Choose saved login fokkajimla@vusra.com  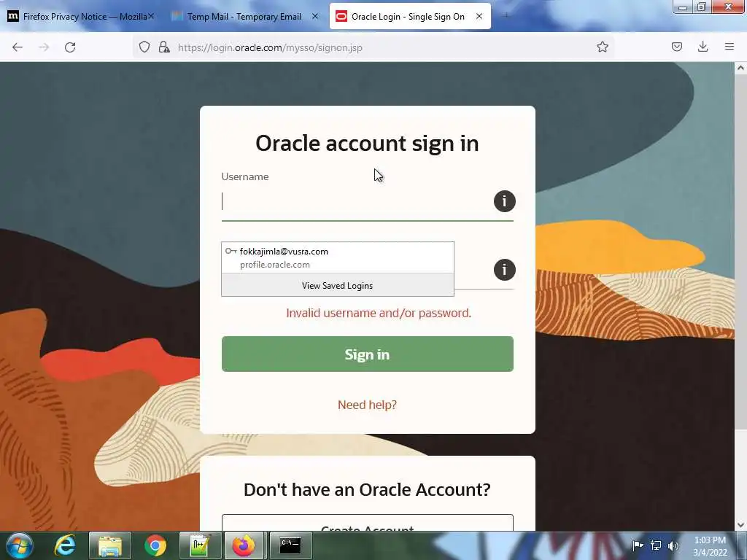point(337,257)
